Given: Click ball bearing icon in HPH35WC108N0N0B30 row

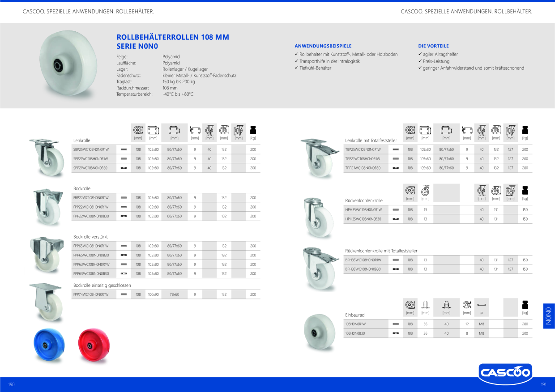Looking at the screenshot, I should 396,219.
